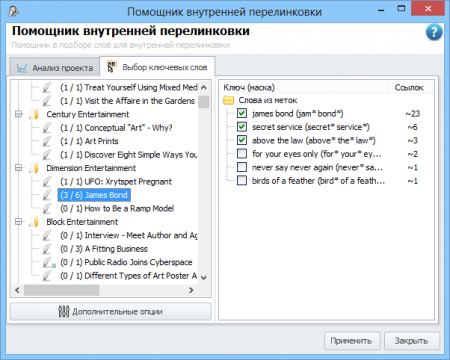
Task: Switch to the Анализ проекта tab
Action: [x=55, y=68]
